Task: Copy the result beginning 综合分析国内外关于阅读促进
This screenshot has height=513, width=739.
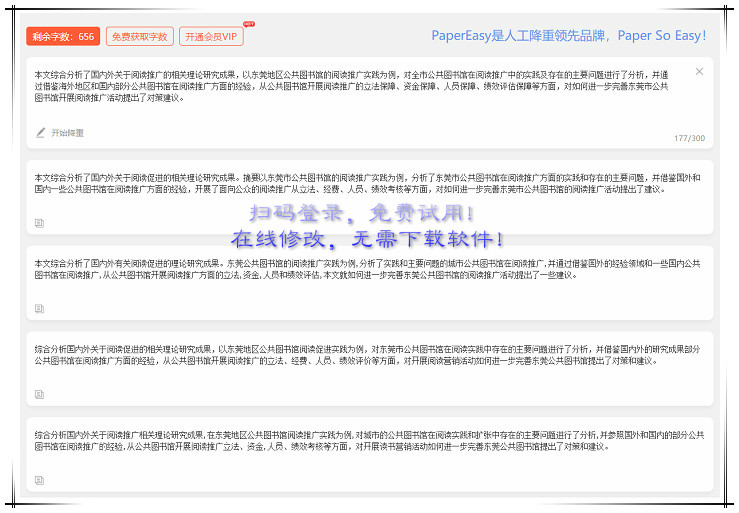Action: coord(40,395)
